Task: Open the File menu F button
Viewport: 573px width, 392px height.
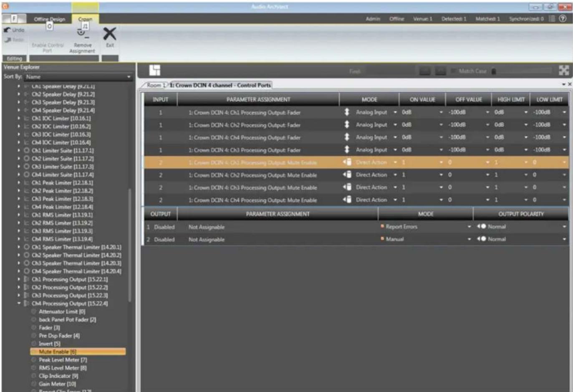Action: [14, 19]
